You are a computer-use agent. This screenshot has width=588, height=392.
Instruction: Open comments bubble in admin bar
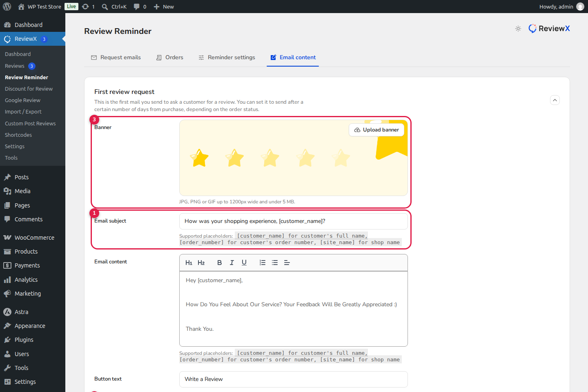coord(140,7)
